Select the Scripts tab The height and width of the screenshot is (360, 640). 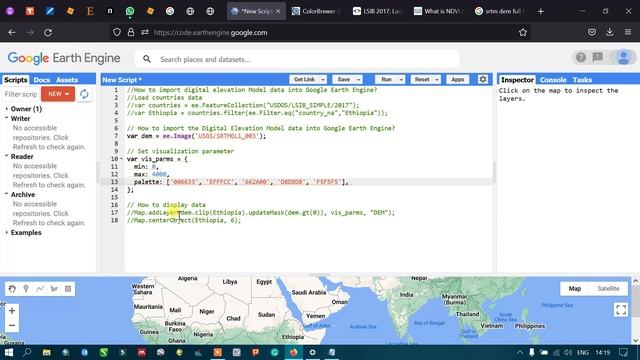(x=16, y=80)
